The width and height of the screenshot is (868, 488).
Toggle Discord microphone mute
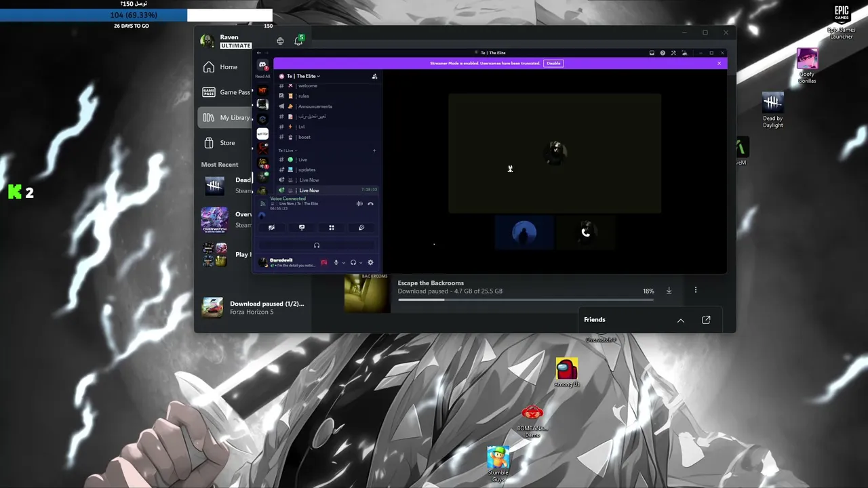[336, 262]
